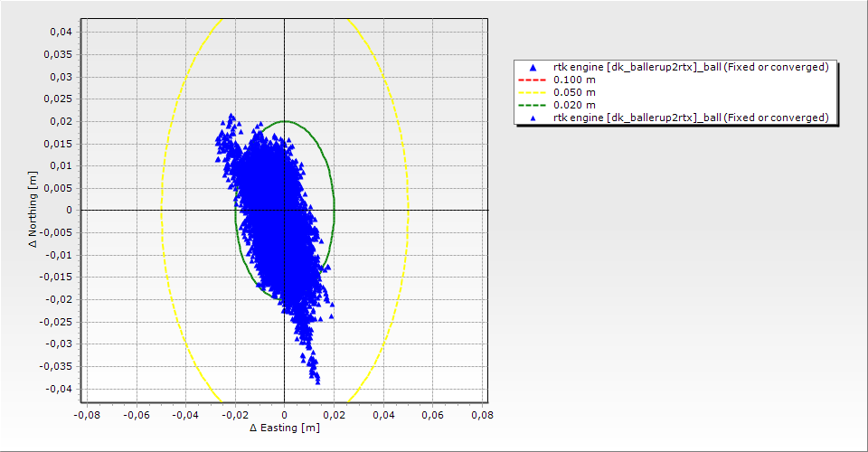The width and height of the screenshot is (868, 452).
Task: Click the "0,06" Easting tick label
Action: 432,415
